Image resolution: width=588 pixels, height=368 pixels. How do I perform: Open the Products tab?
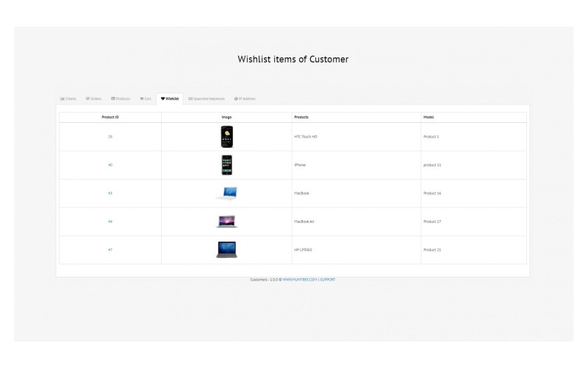pyautogui.click(x=121, y=99)
